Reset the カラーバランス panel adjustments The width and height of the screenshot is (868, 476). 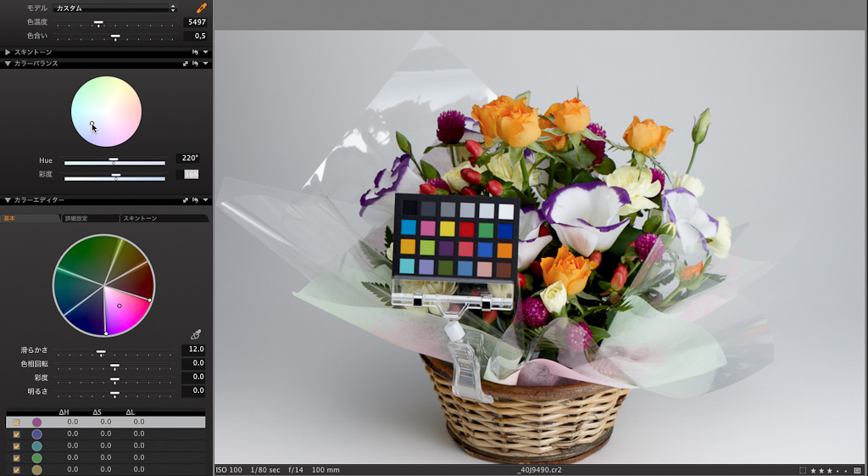tap(195, 64)
